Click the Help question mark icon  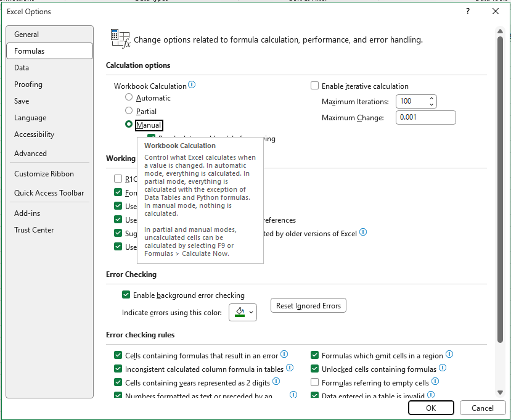[x=468, y=12]
